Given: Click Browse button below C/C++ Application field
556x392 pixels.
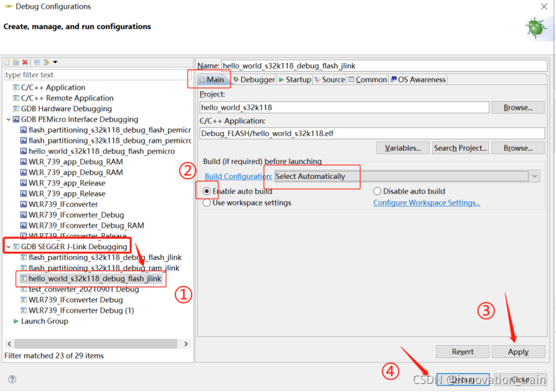Looking at the screenshot, I should click(x=518, y=148).
